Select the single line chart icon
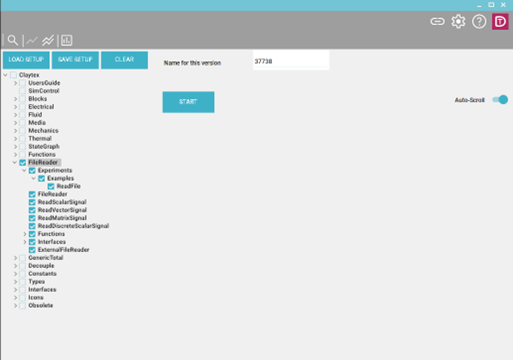The width and height of the screenshot is (513, 360). point(32,41)
